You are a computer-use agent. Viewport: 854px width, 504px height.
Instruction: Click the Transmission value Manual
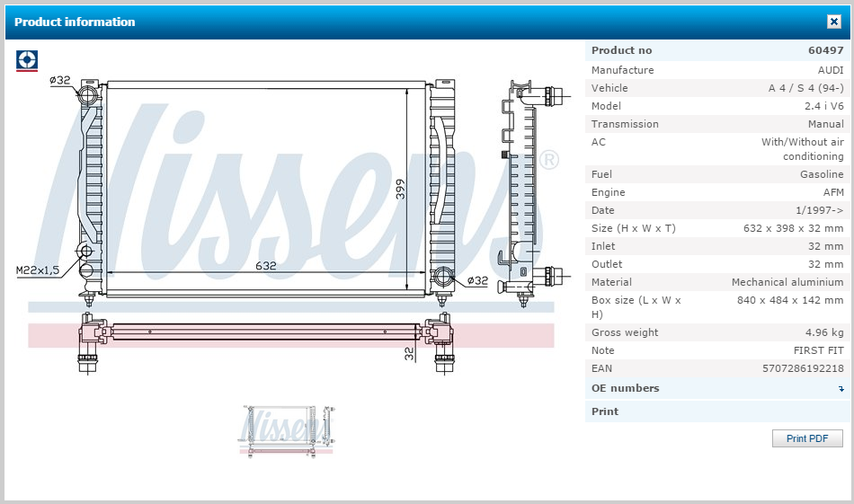point(825,124)
